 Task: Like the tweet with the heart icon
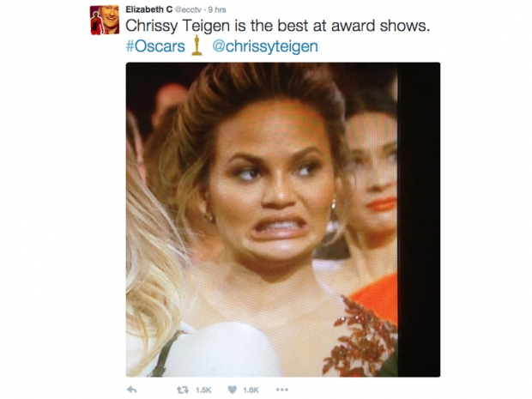232,390
